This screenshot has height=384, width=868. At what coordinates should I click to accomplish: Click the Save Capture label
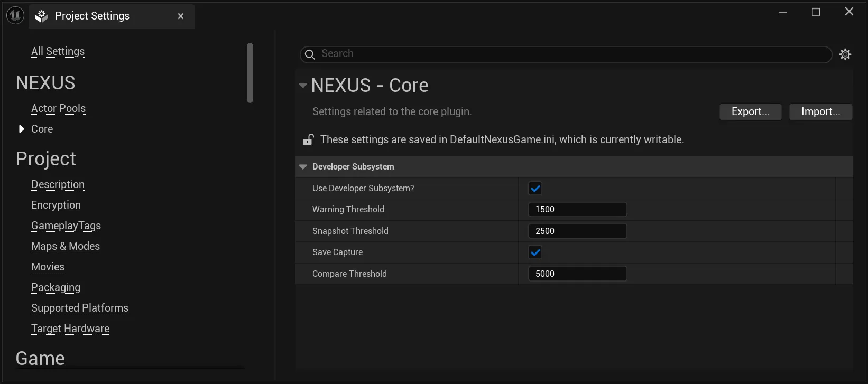click(x=337, y=252)
